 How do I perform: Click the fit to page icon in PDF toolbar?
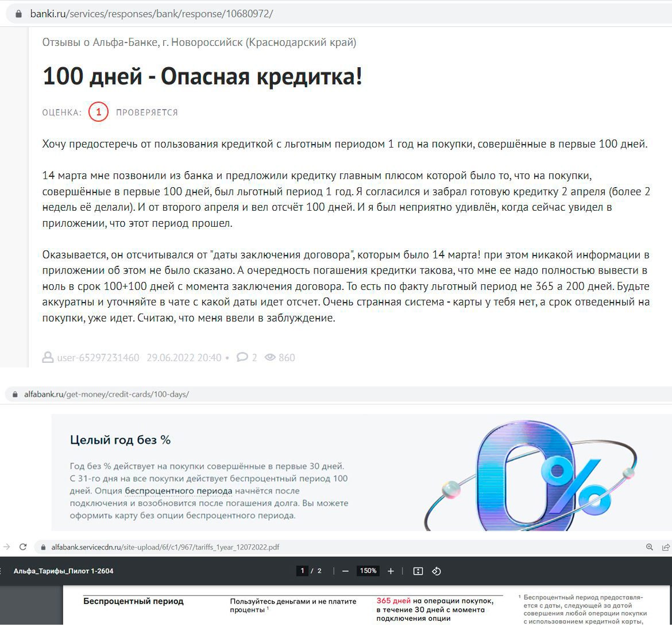[418, 571]
